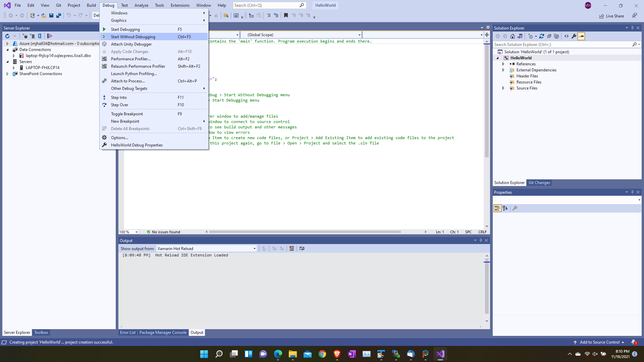Refresh the Solution Explorer
This screenshot has width=644, height=362.
542,36
